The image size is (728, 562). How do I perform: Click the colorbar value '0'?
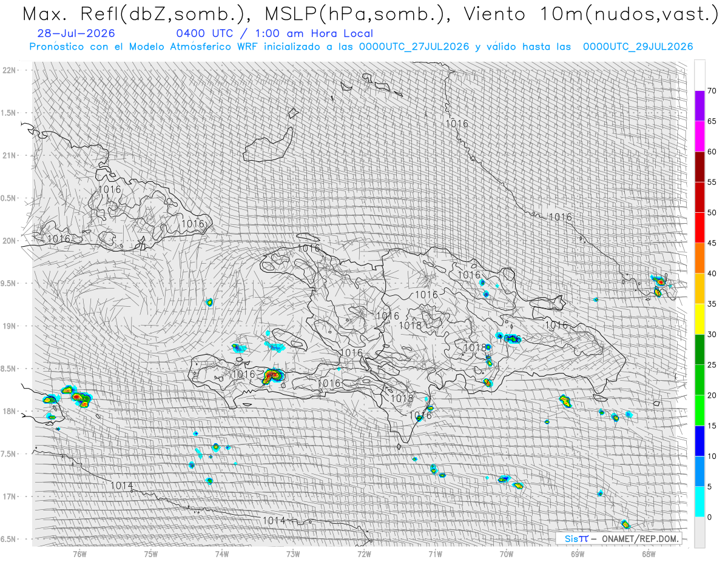(709, 517)
